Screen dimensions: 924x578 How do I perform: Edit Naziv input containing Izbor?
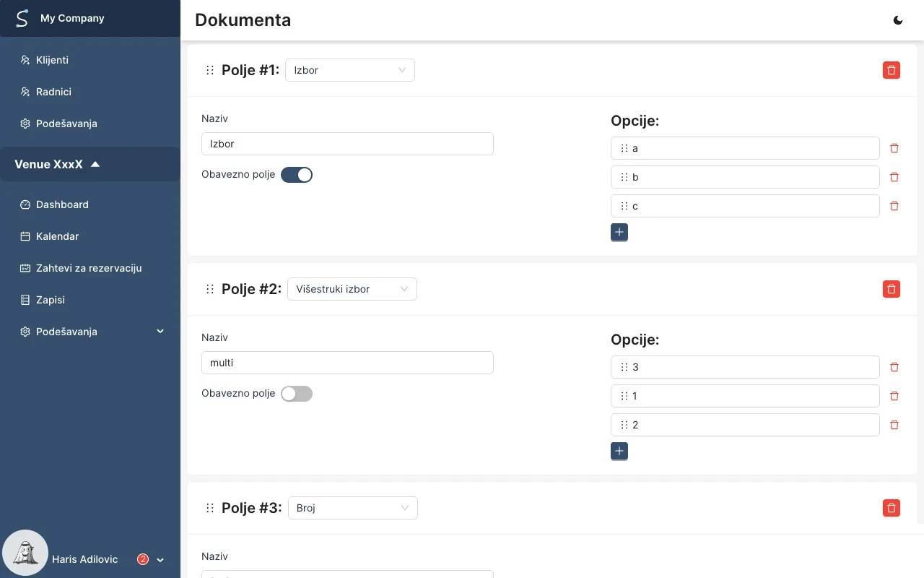pyautogui.click(x=347, y=144)
